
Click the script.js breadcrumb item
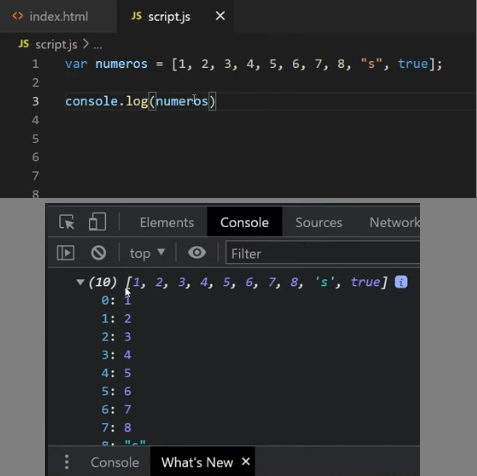pos(56,44)
